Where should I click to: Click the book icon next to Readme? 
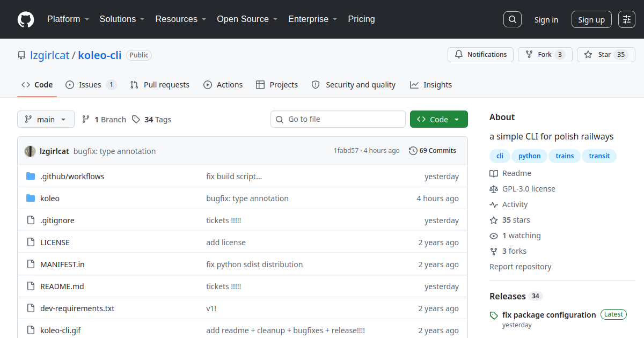[494, 173]
